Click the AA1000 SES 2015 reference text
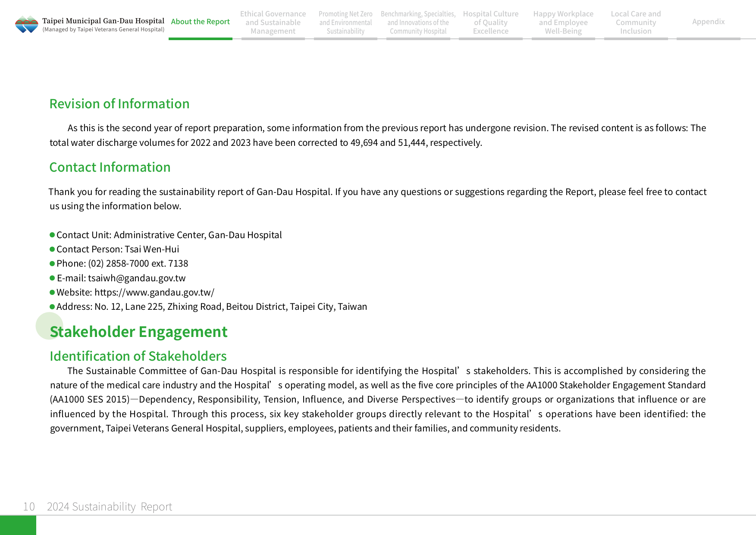The width and height of the screenshot is (756, 535). (90, 400)
